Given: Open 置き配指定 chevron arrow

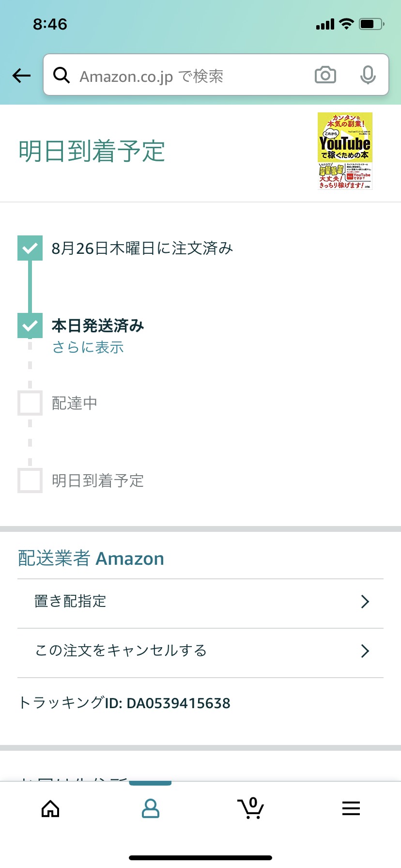Looking at the screenshot, I should [x=365, y=602].
